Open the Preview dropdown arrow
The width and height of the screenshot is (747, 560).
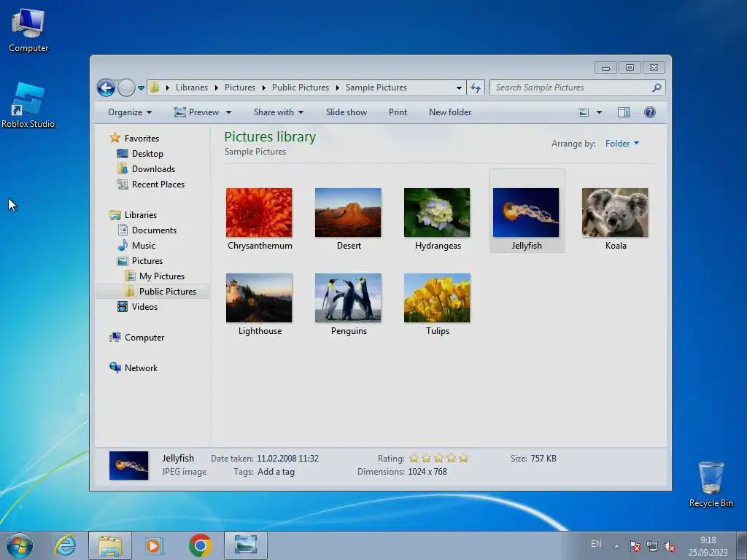pyautogui.click(x=228, y=112)
